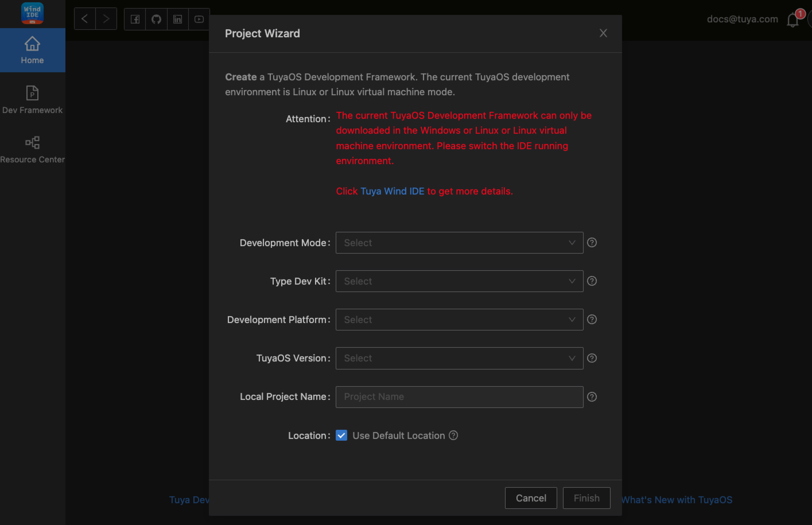
Task: Open the Development Mode dropdown
Action: coord(460,243)
